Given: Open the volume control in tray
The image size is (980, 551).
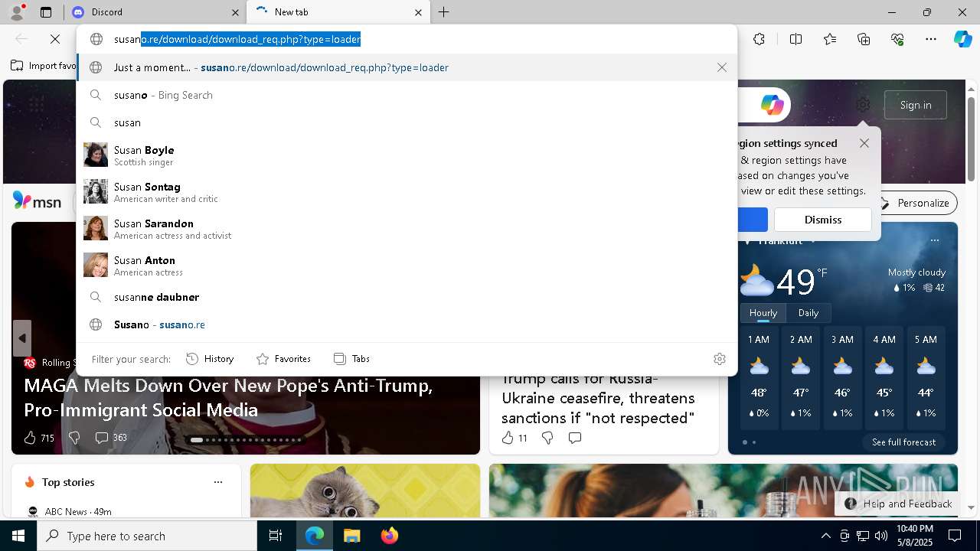Looking at the screenshot, I should pos(880,536).
